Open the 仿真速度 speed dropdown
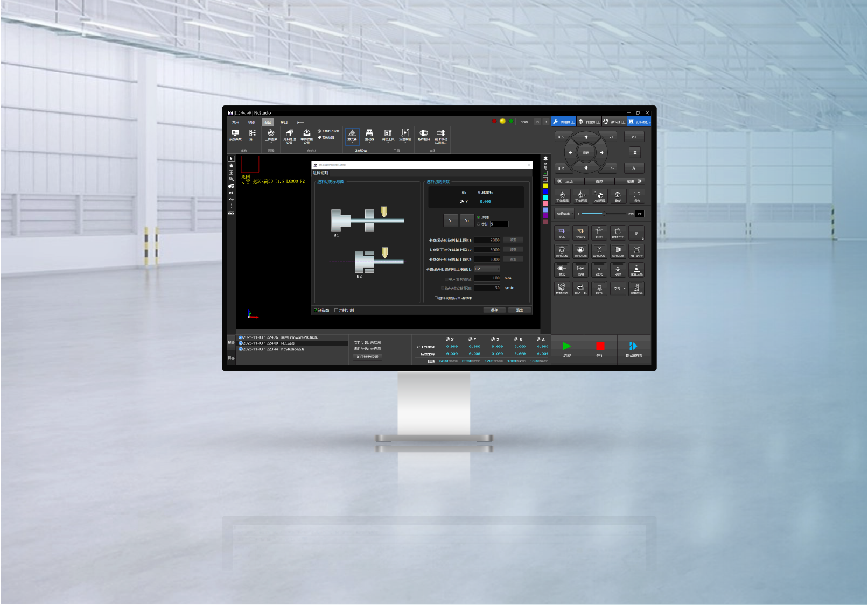The width and height of the screenshot is (868, 605). point(564,214)
